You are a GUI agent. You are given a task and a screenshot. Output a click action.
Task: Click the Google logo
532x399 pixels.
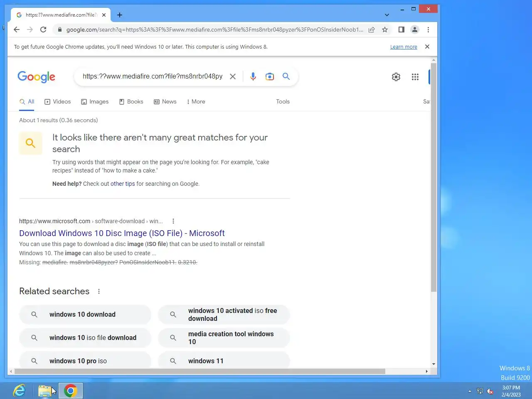point(36,77)
